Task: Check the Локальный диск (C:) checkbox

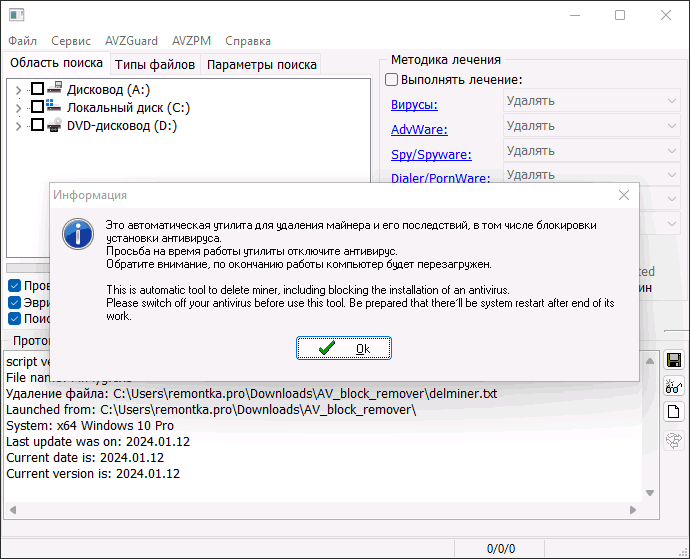Action: (37, 107)
